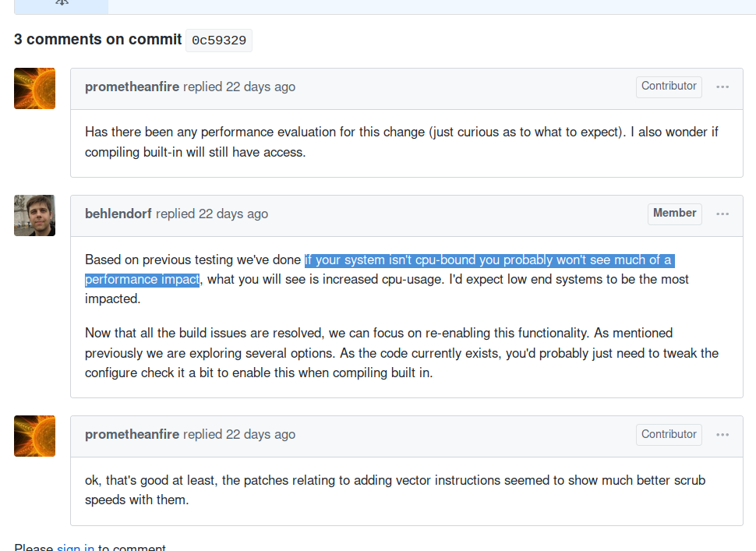Click Contributor badge on the scrub speeds comment
Image resolution: width=756 pixels, height=551 pixels.
669,435
